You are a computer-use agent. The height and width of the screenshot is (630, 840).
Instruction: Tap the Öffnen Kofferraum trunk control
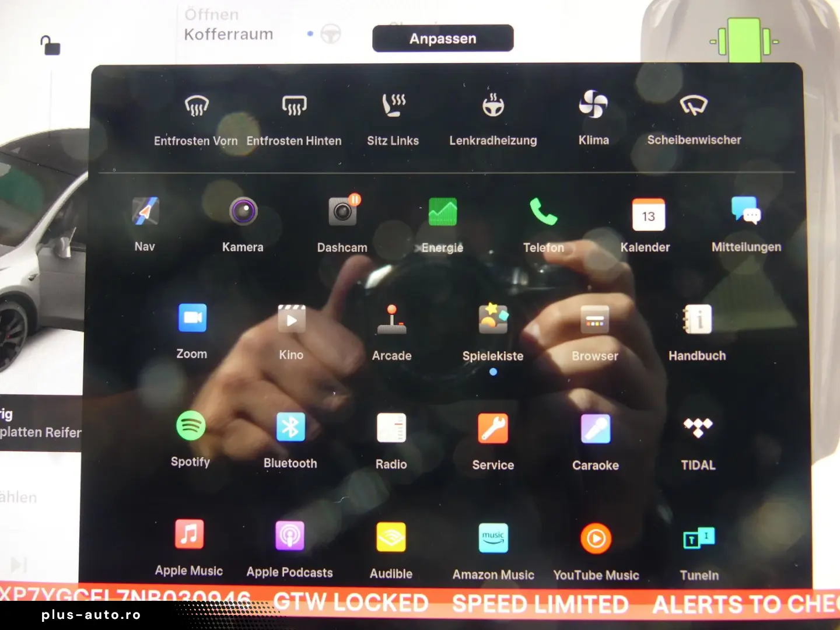228,24
